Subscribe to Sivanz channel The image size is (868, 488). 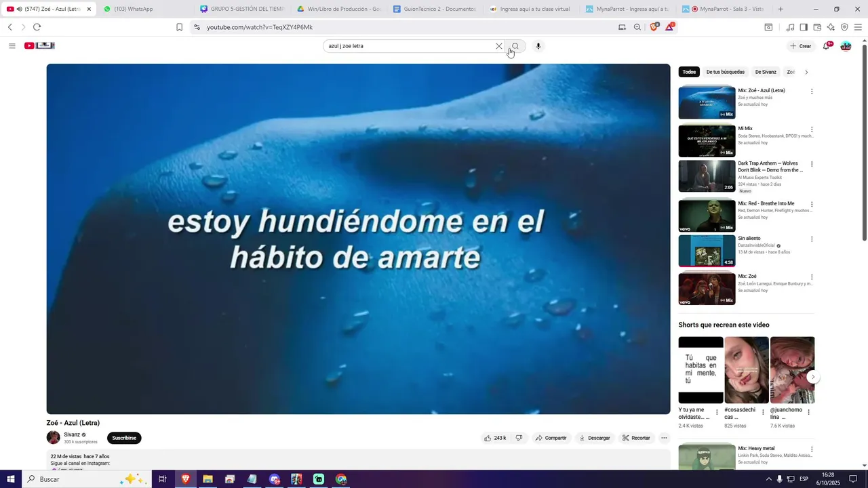pos(124,438)
